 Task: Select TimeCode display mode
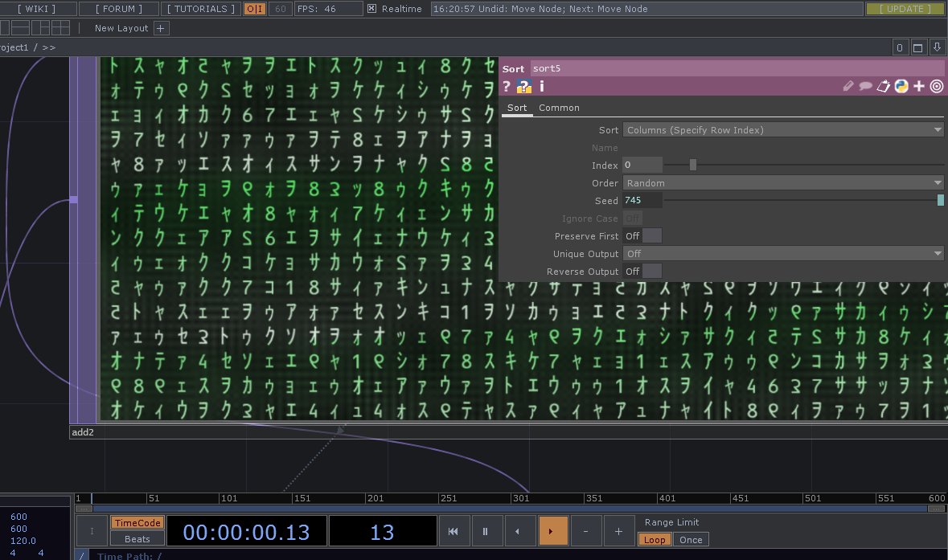tap(137, 522)
